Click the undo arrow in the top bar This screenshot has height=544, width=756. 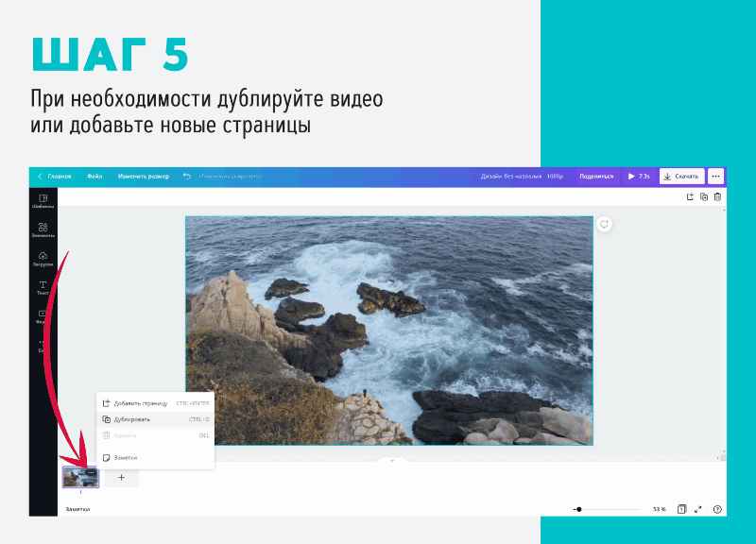point(187,177)
